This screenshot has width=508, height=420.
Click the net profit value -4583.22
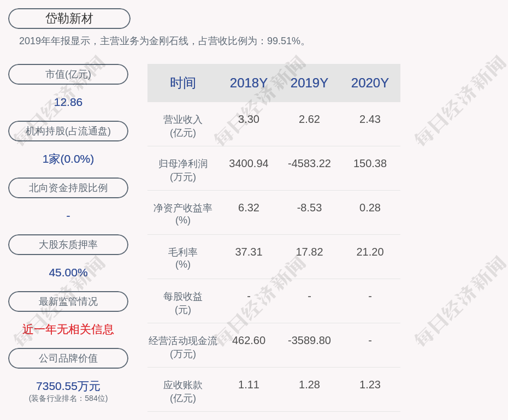coord(309,163)
